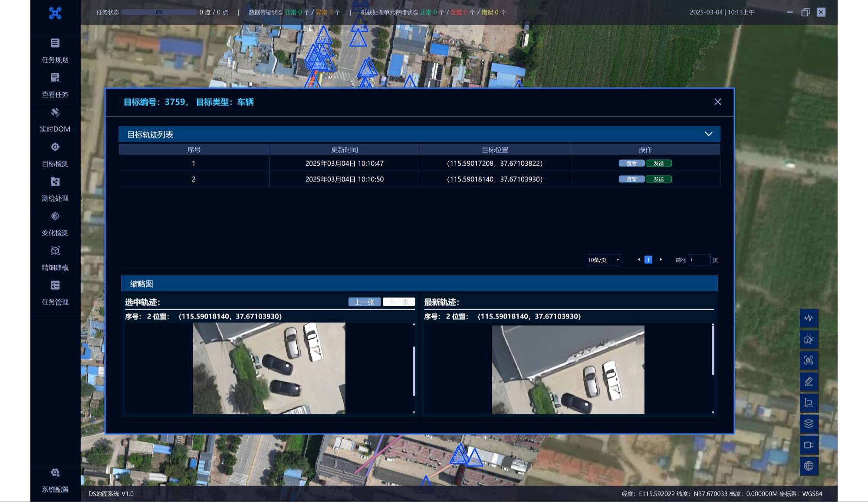
Task: Collapse the 目标轨迹列表 panel chevron
Action: [708, 134]
